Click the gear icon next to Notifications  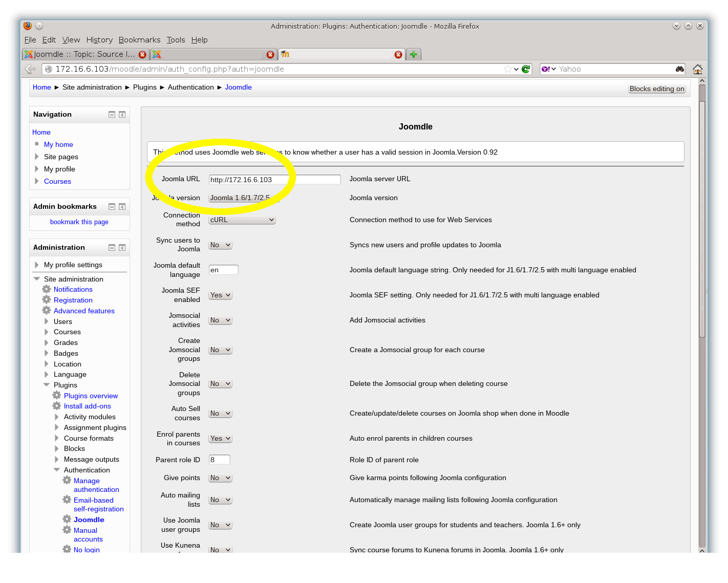coord(47,289)
